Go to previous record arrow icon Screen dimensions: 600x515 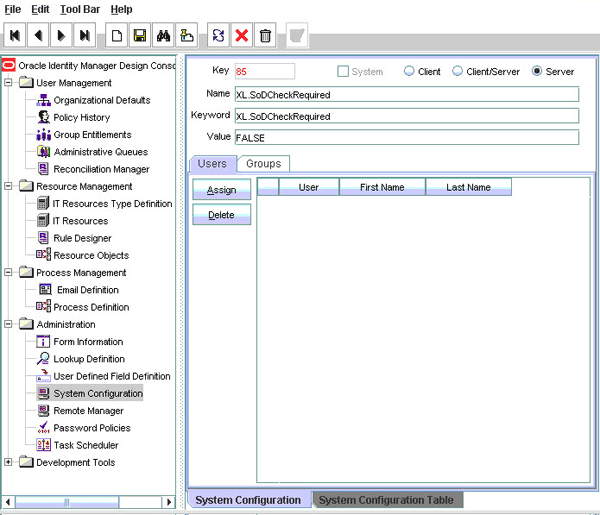click(38, 35)
